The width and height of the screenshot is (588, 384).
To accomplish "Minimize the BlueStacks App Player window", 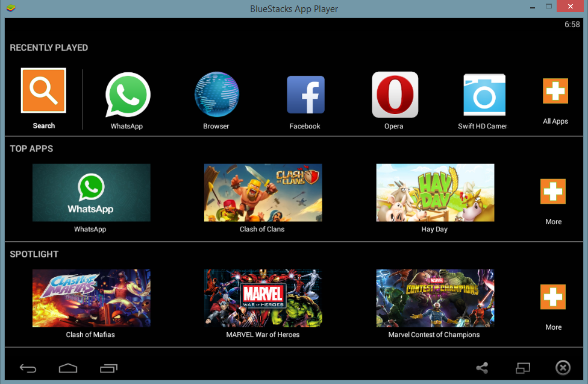I will 533,7.
